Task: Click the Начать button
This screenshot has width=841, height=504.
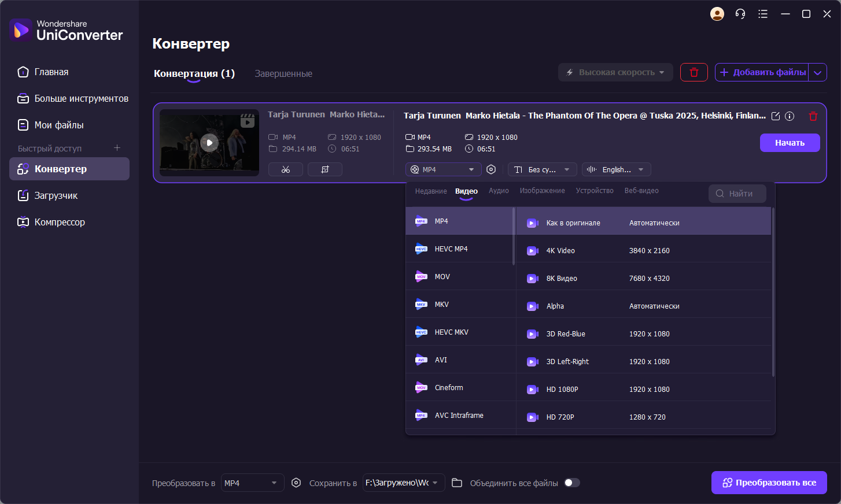Action: (790, 143)
